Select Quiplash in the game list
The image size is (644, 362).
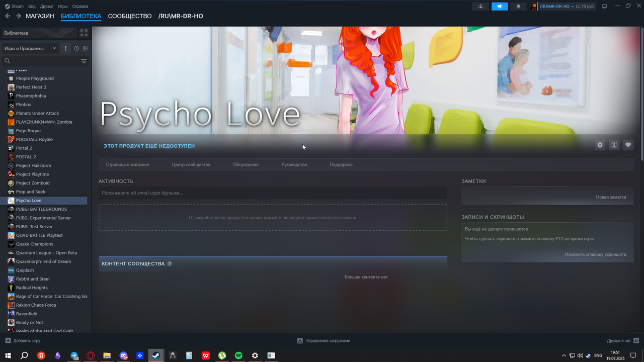point(25,270)
